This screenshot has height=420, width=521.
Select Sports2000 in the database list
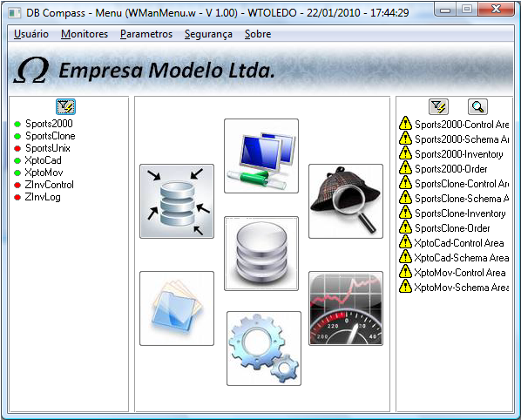pos(49,124)
